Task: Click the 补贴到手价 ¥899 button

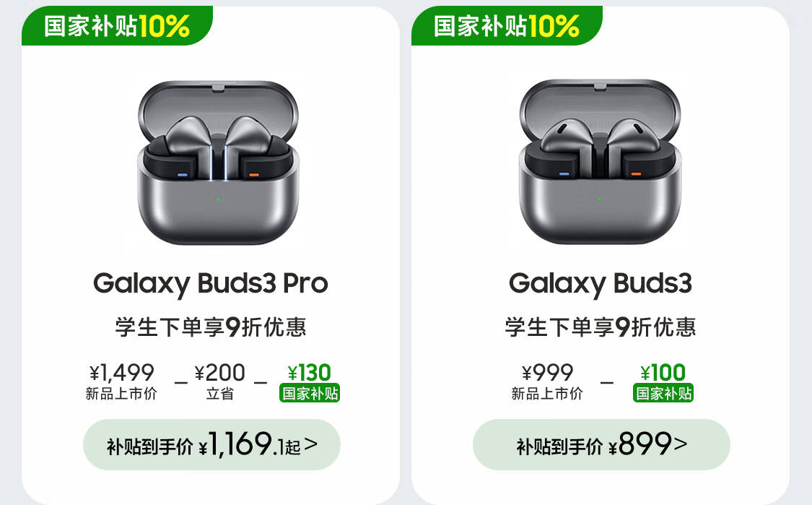Action: pos(601,445)
